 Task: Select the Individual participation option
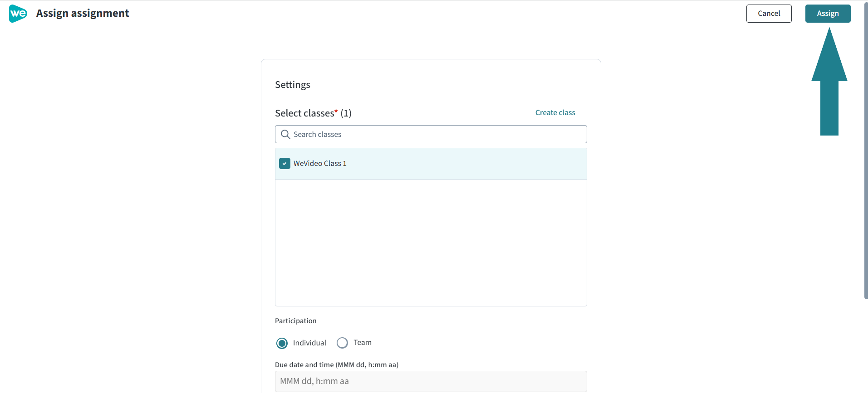coord(282,343)
